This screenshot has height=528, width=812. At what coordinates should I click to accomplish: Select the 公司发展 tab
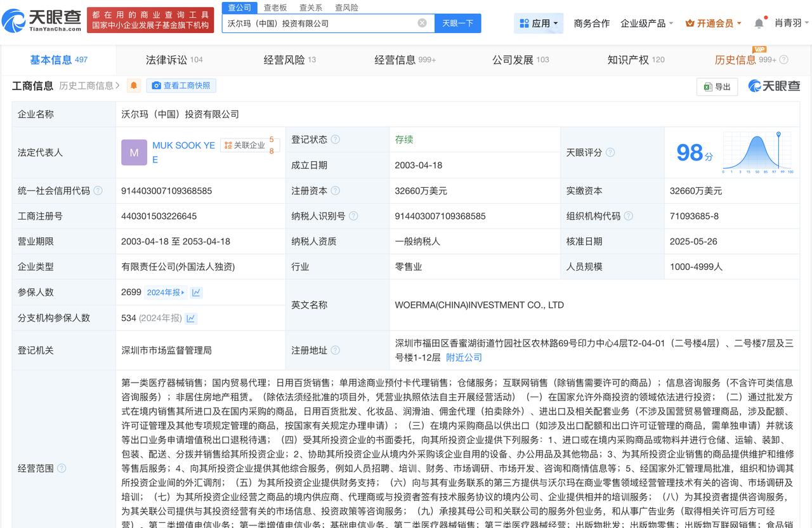[520, 60]
